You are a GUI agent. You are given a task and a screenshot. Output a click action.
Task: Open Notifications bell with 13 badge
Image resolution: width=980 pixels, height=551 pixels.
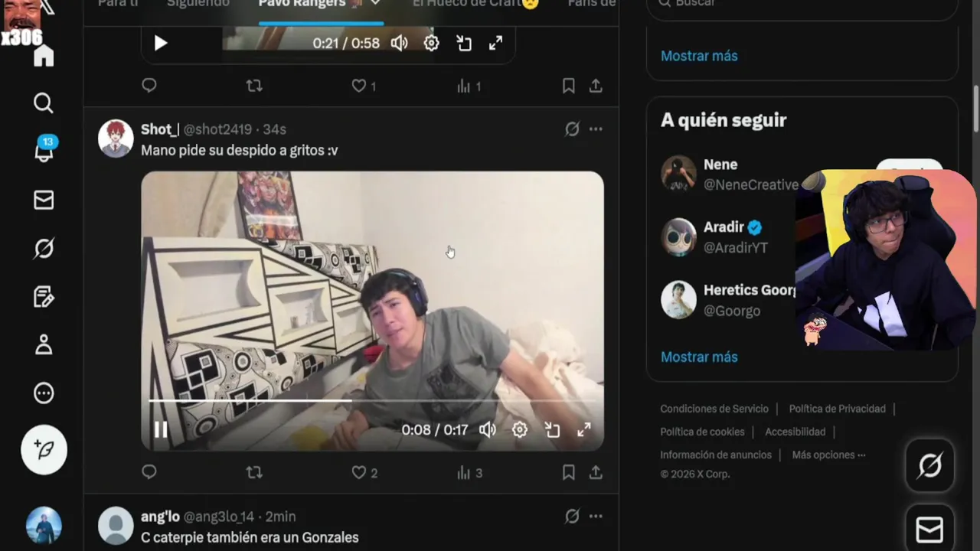pos(44,150)
